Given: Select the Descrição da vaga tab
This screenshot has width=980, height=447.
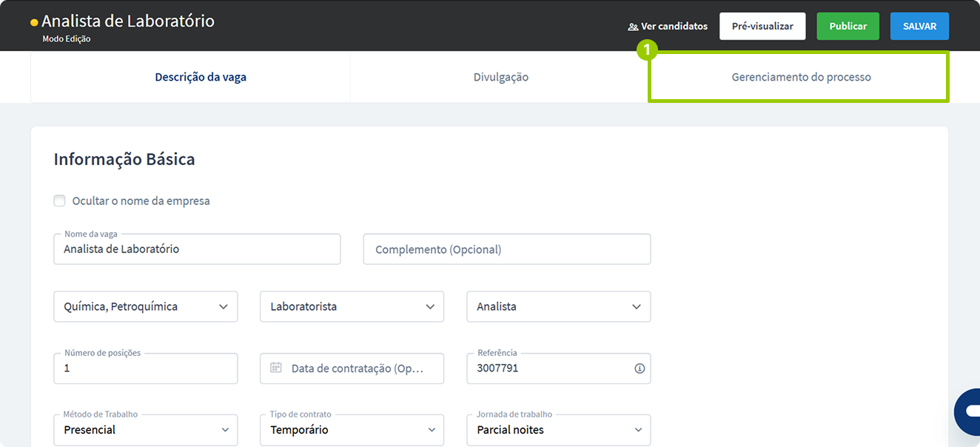Looking at the screenshot, I should 201,77.
